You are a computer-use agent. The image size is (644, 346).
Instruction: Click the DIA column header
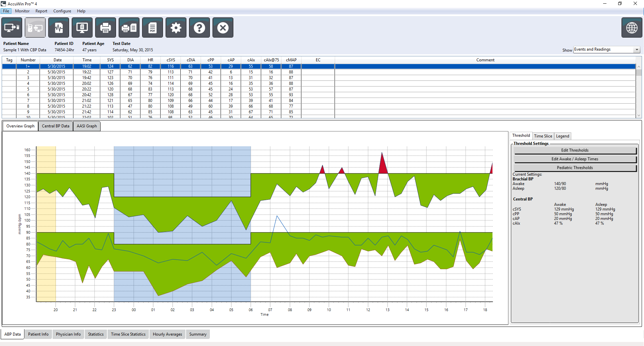[x=130, y=60]
